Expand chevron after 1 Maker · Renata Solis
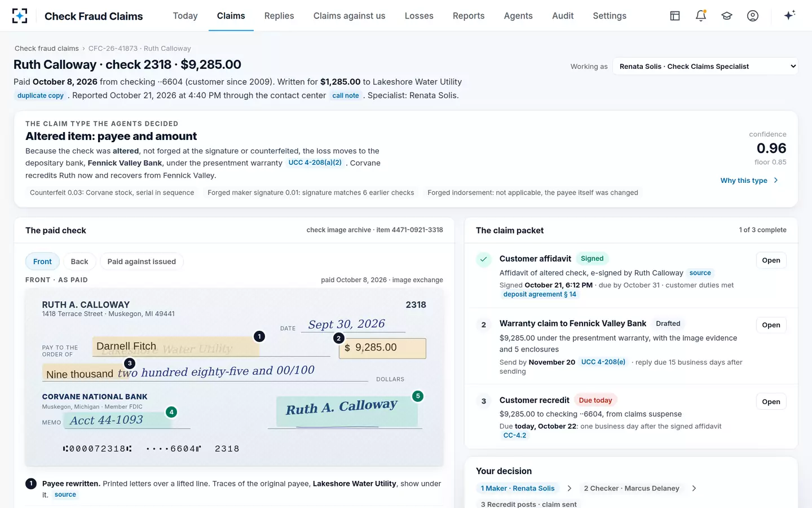The image size is (812, 508). tap(570, 488)
